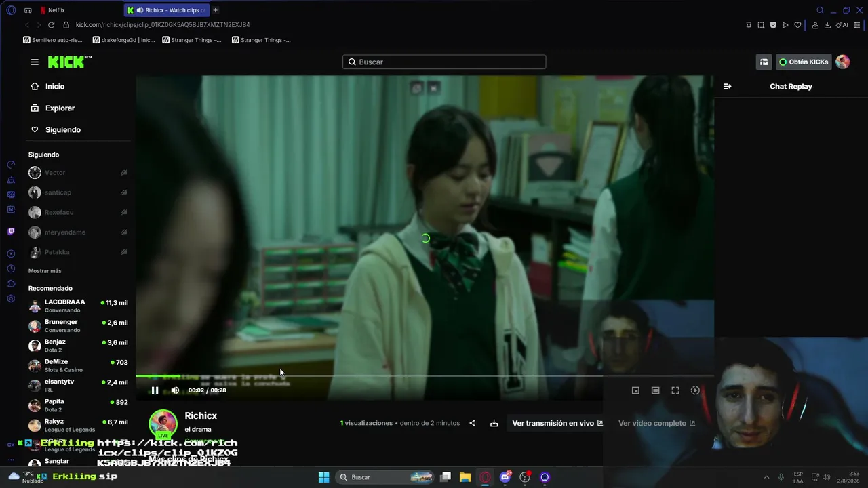868x488 pixels.
Task: Open the Richicx channel name
Action: tap(201, 415)
